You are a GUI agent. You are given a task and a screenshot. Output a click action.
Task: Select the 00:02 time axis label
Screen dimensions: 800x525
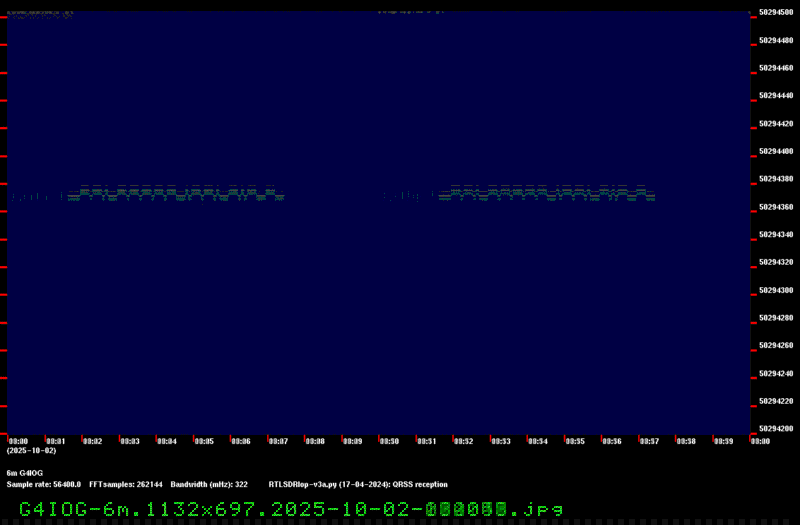(92, 441)
